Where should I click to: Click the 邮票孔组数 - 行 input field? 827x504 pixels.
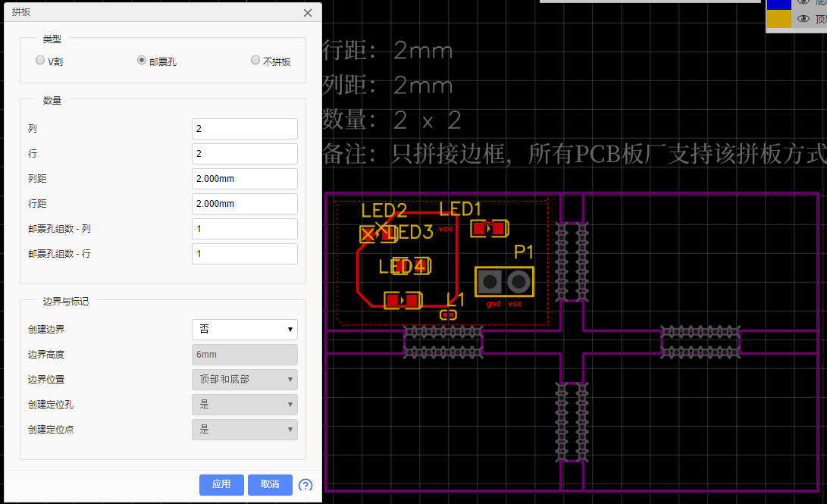click(x=245, y=254)
